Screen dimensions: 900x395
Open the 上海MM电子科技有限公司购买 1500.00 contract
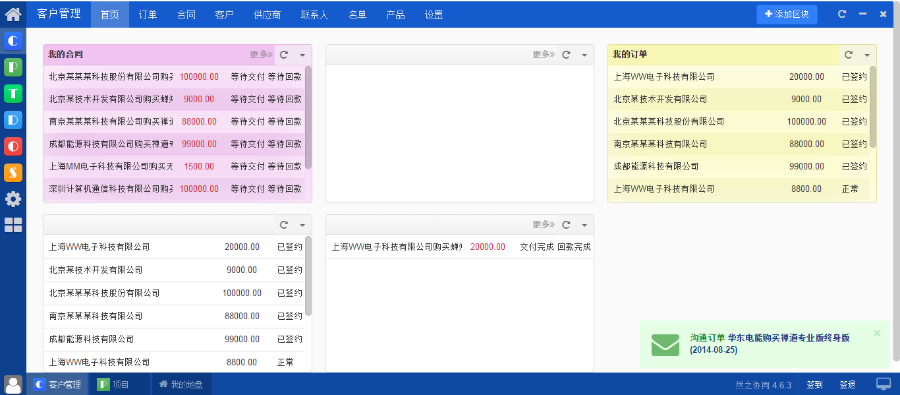point(174,166)
